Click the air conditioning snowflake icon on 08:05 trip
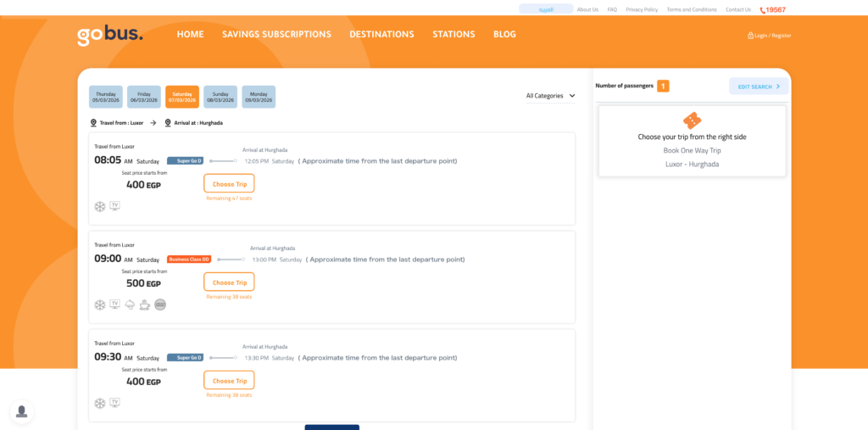The image size is (868, 430). (100, 206)
